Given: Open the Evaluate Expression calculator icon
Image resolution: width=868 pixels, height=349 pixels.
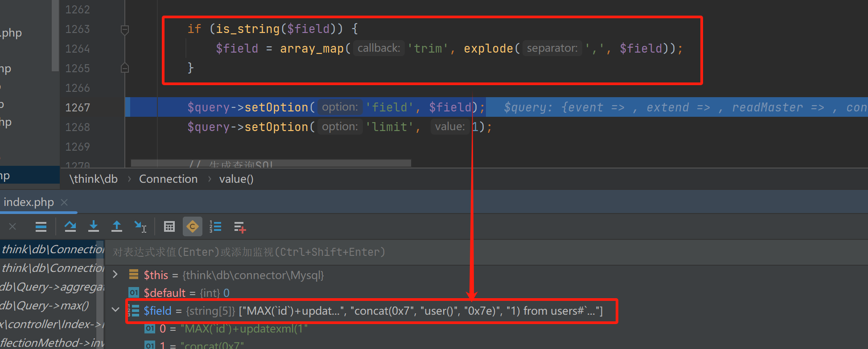Looking at the screenshot, I should click(x=169, y=226).
